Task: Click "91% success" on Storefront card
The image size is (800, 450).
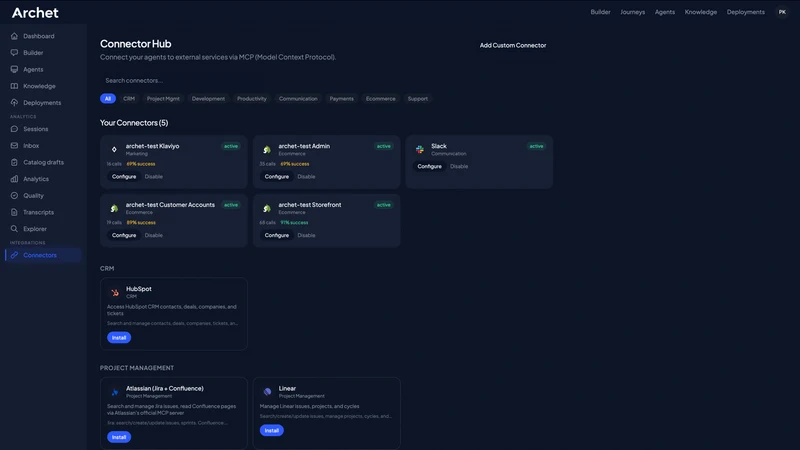Action: pyautogui.click(x=294, y=222)
